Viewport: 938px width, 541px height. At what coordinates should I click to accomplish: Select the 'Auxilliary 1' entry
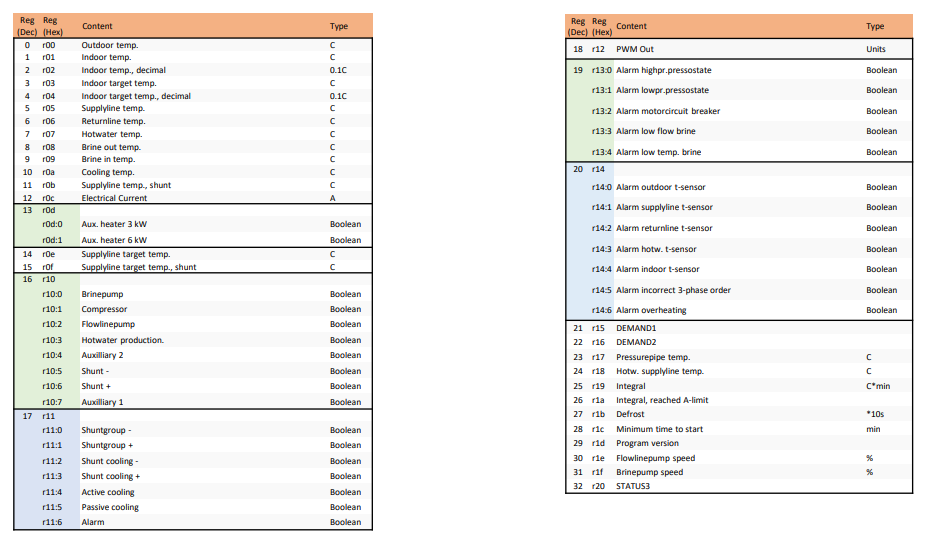pos(102,402)
